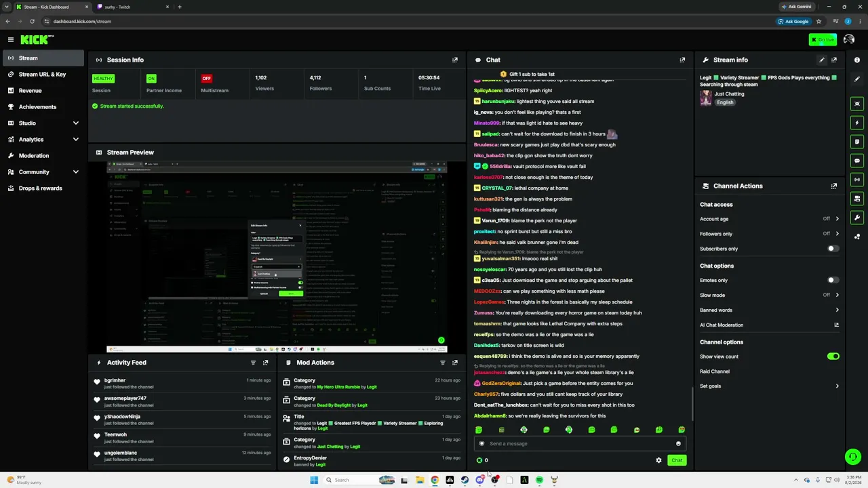The width and height of the screenshot is (868, 488).
Task: Toggle Emotes only chat
Action: pos(833,280)
